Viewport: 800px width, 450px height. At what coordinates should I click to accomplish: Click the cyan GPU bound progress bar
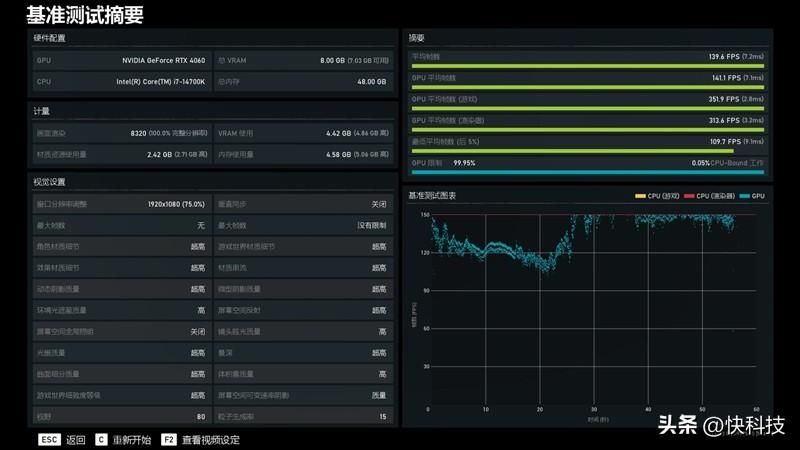click(x=588, y=172)
